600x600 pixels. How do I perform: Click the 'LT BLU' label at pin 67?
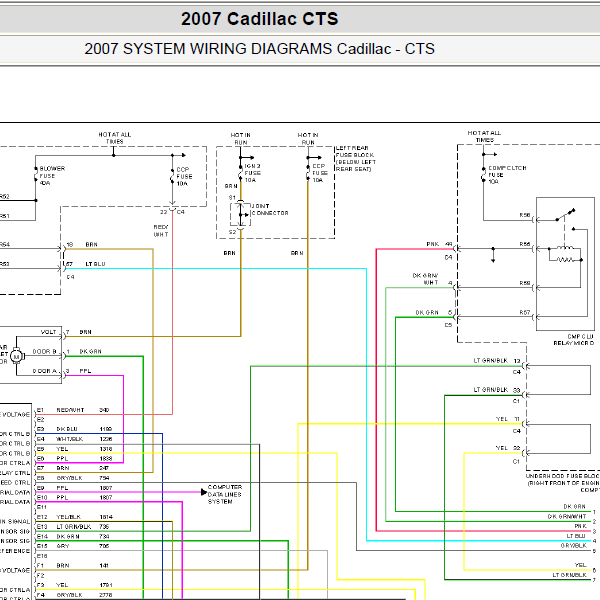tap(95, 264)
